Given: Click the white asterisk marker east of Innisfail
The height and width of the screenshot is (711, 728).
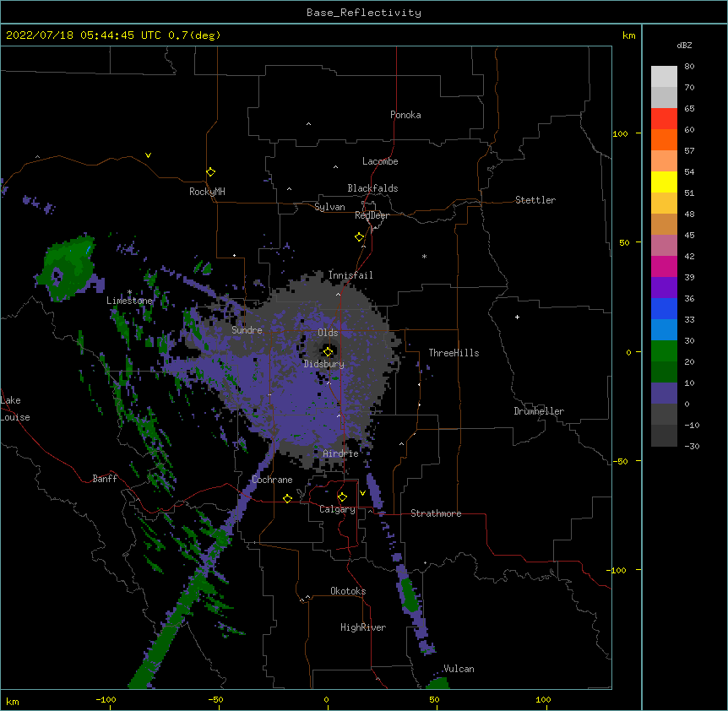Looking at the screenshot, I should point(424,256).
